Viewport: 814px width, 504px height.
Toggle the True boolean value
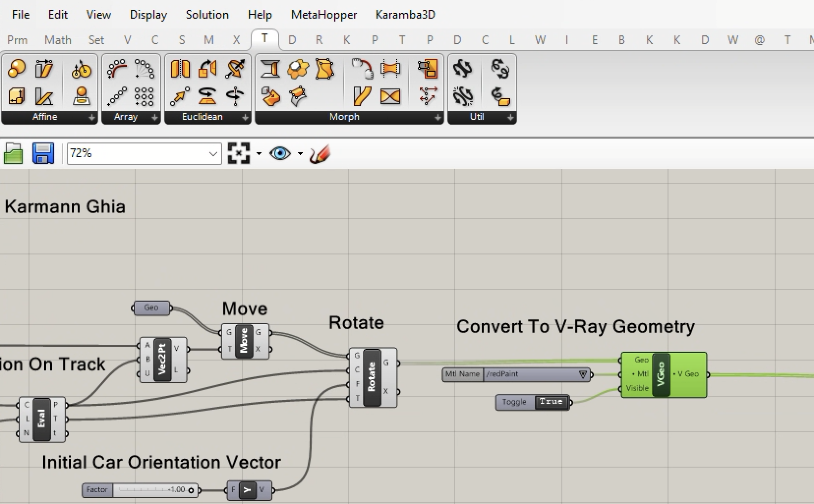pos(551,402)
